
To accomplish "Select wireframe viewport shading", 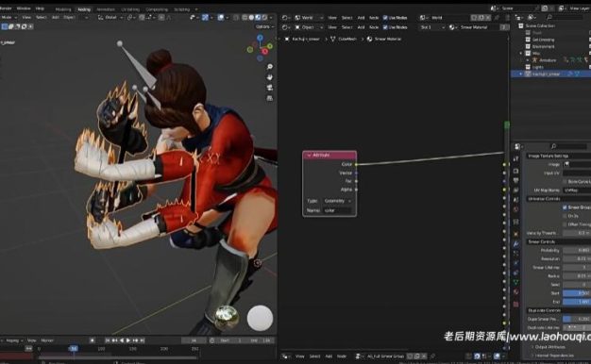I will tap(245, 17).
